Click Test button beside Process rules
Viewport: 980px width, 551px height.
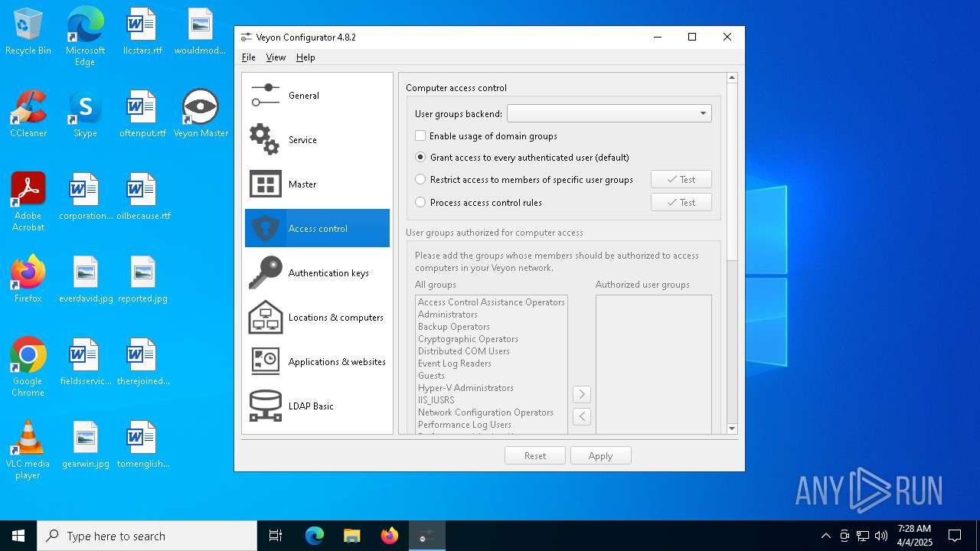(681, 203)
